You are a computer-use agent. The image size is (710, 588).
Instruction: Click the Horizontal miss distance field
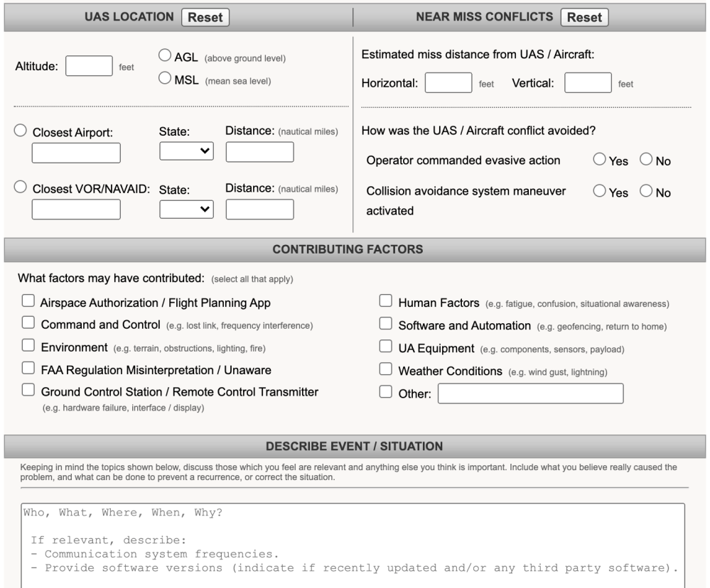pyautogui.click(x=448, y=82)
